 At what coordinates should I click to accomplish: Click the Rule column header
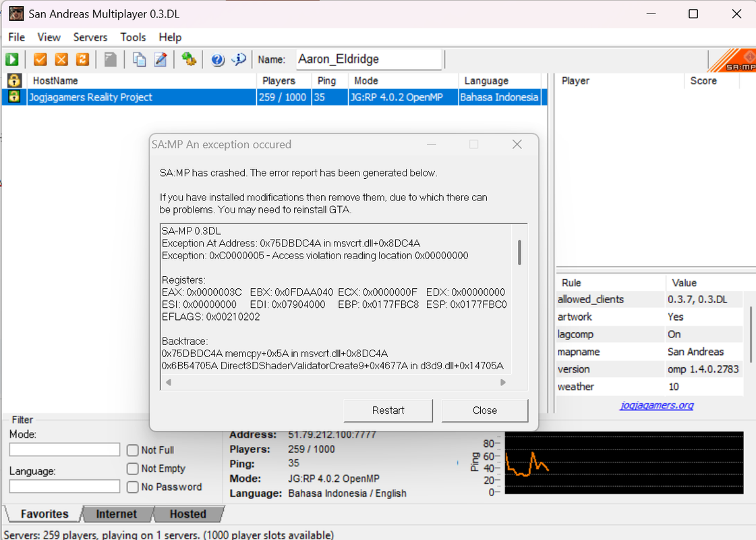(x=611, y=283)
